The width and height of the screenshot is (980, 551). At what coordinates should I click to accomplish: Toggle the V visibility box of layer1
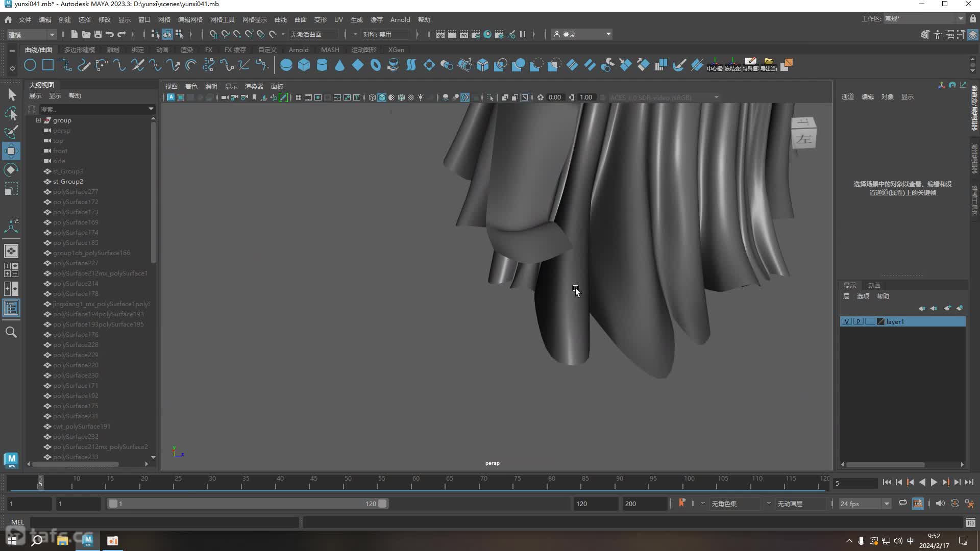[x=847, y=321]
